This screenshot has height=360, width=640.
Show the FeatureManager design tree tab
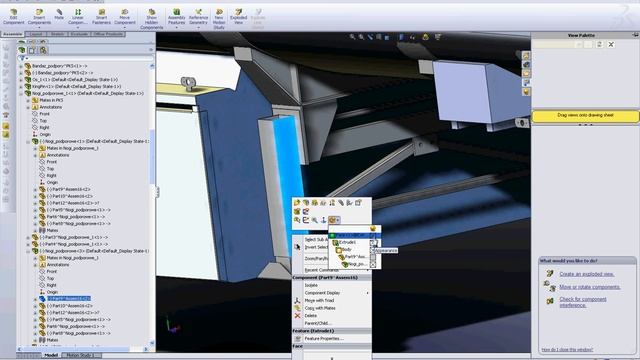22,50
